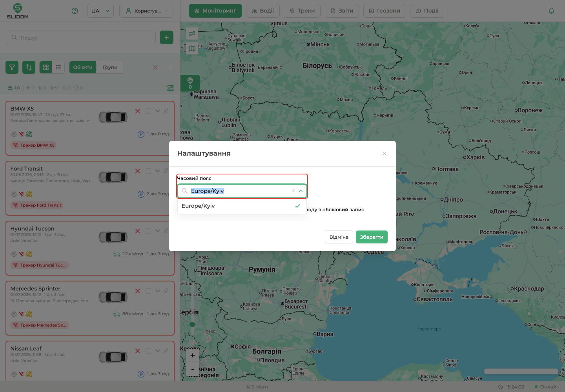Open the filter funnel icon
The height and width of the screenshot is (392, 565).
tap(12, 67)
